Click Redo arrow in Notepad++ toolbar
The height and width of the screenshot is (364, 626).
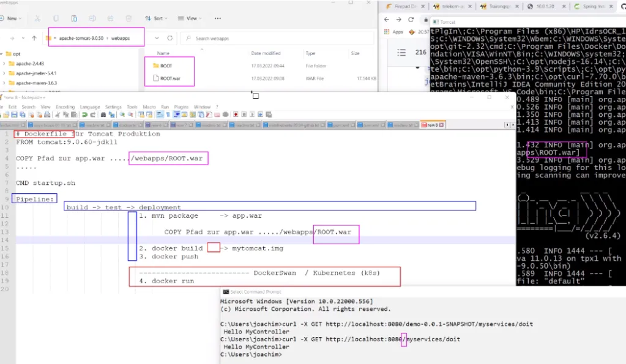tap(92, 114)
